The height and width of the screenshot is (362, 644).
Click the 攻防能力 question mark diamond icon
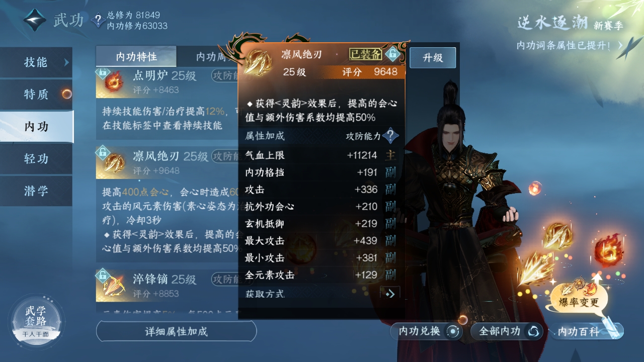[x=390, y=136]
